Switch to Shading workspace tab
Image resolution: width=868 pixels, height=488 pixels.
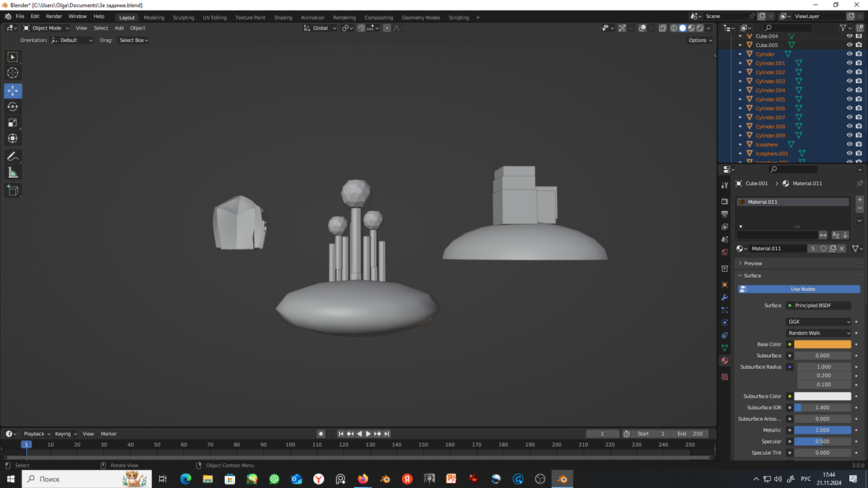284,17
